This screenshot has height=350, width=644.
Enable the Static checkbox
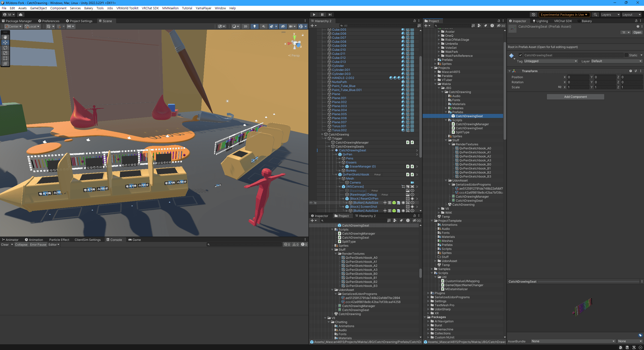pos(626,55)
